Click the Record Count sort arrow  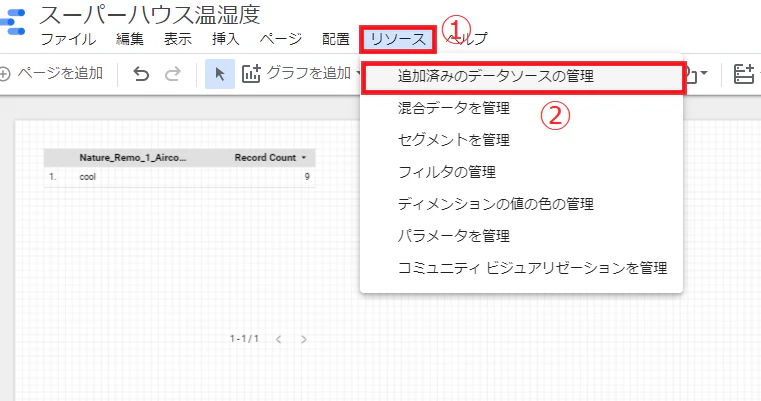pos(304,158)
